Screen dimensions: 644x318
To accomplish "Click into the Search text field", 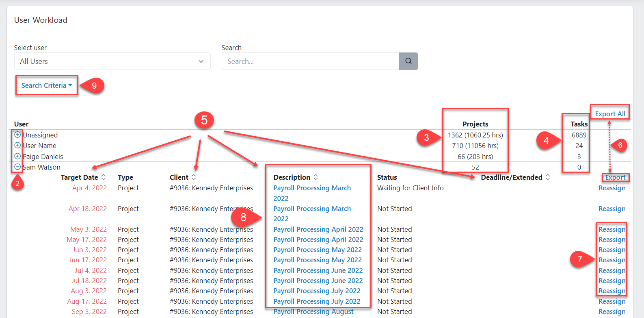I will tap(310, 61).
